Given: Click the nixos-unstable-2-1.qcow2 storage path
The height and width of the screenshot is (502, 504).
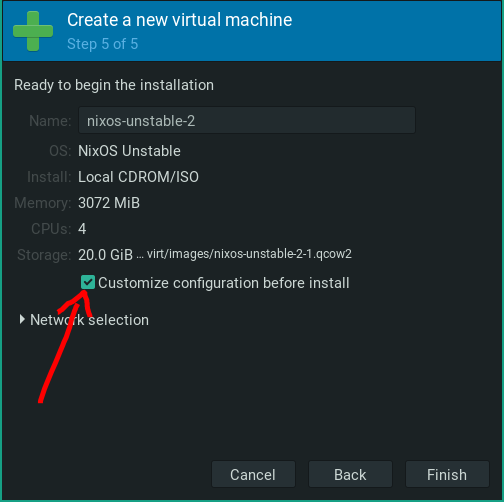Looking at the screenshot, I should (x=249, y=254).
